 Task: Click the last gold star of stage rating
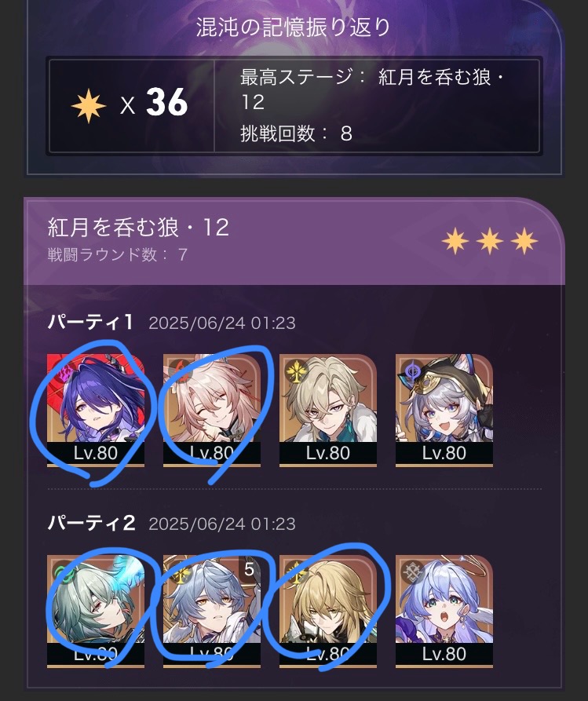(524, 240)
